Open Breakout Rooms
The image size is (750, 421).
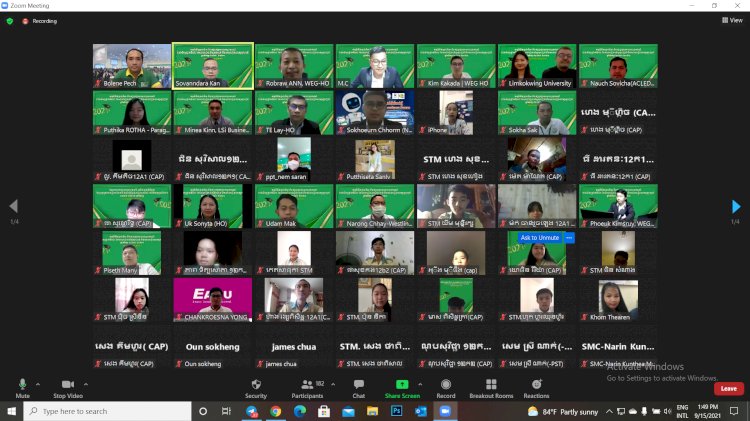(491, 388)
